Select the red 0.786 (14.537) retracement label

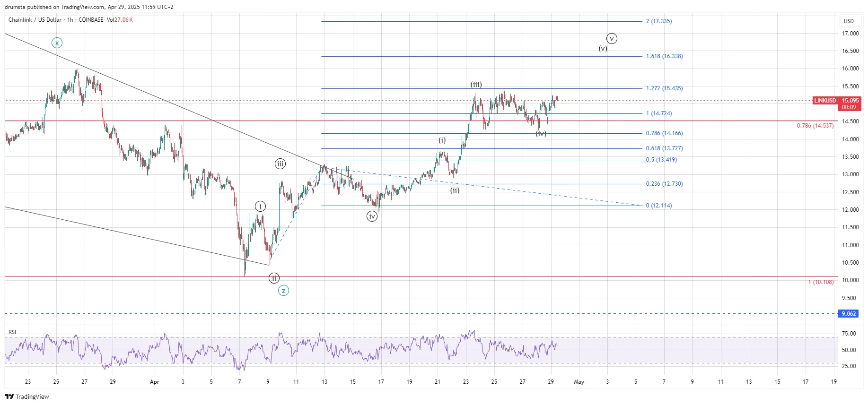click(815, 126)
